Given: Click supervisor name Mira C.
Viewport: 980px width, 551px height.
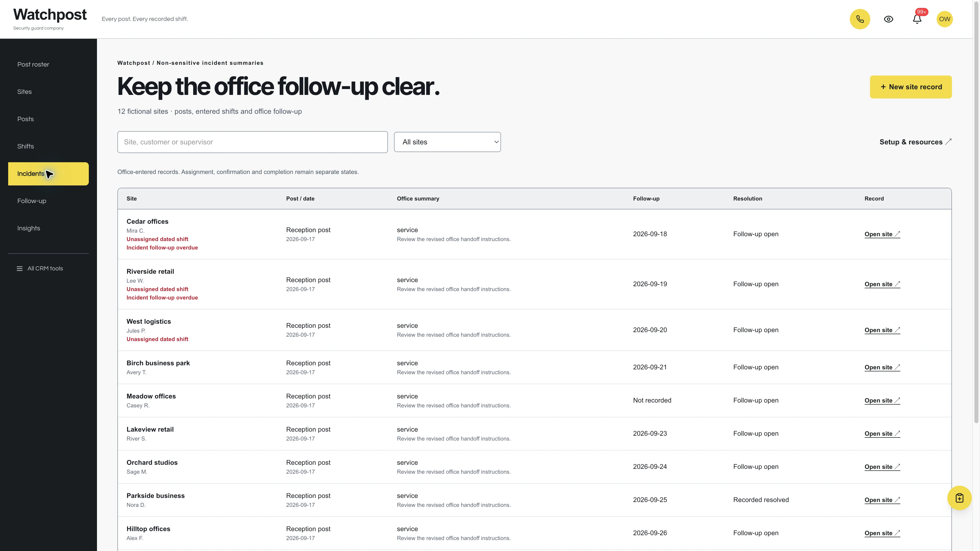Looking at the screenshot, I should pos(136,231).
